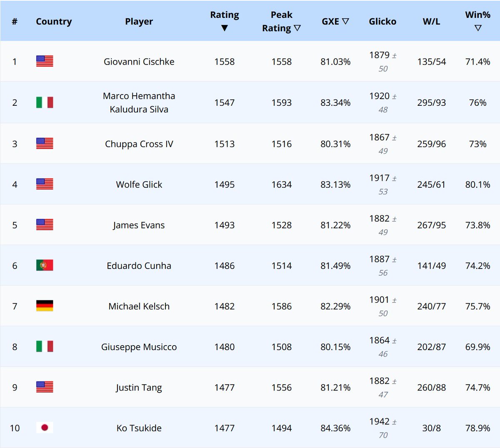The height and width of the screenshot is (448, 500).
Task: Sort by the Rating column filled arrow
Action: point(225,28)
